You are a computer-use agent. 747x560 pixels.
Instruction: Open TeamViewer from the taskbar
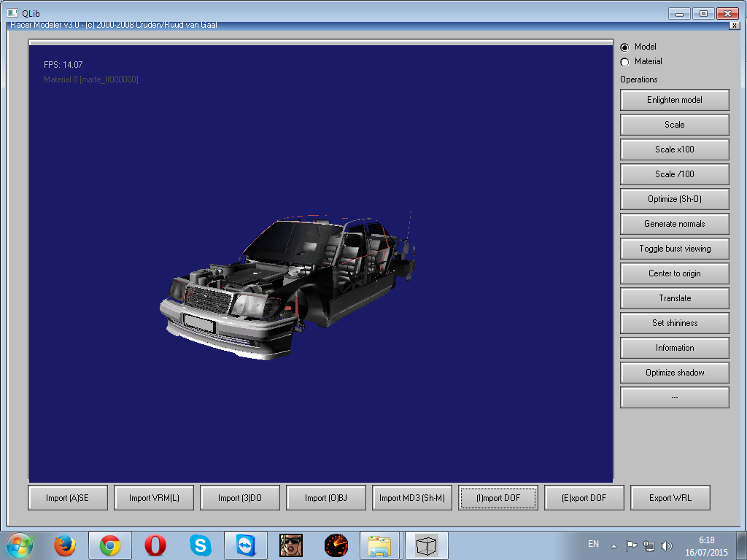tap(246, 545)
